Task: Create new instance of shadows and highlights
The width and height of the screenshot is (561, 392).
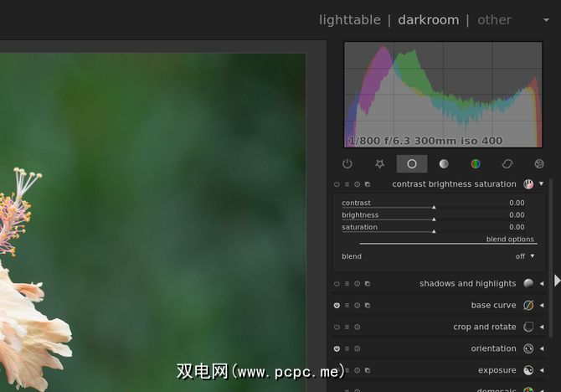Action: pos(368,283)
